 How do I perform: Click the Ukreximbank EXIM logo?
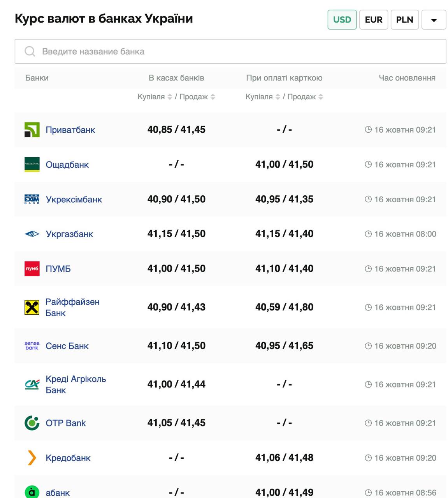(x=32, y=200)
